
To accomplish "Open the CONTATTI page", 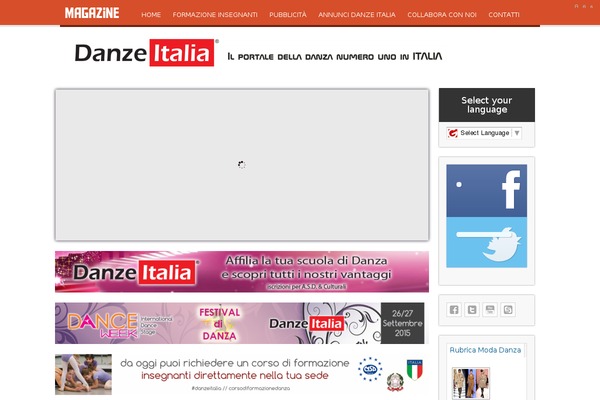I will coord(504,15).
